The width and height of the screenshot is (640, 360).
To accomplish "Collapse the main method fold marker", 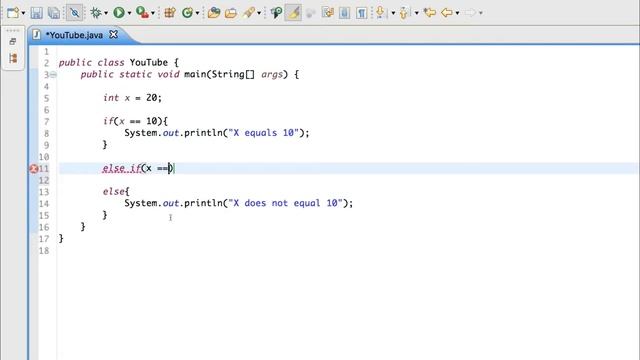I will pyautogui.click(x=53, y=75).
